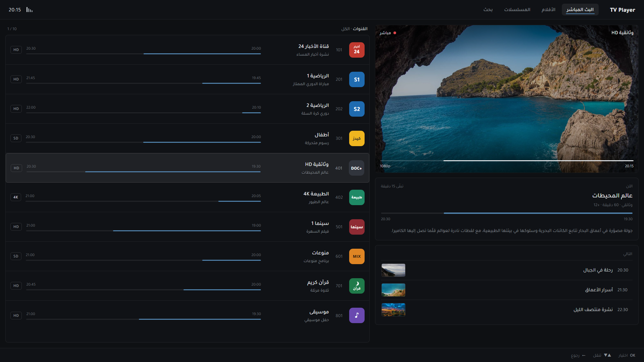Viewport: 644px width, 362px height.
Task: Select the red Cinema channel logo
Action: [357, 227]
